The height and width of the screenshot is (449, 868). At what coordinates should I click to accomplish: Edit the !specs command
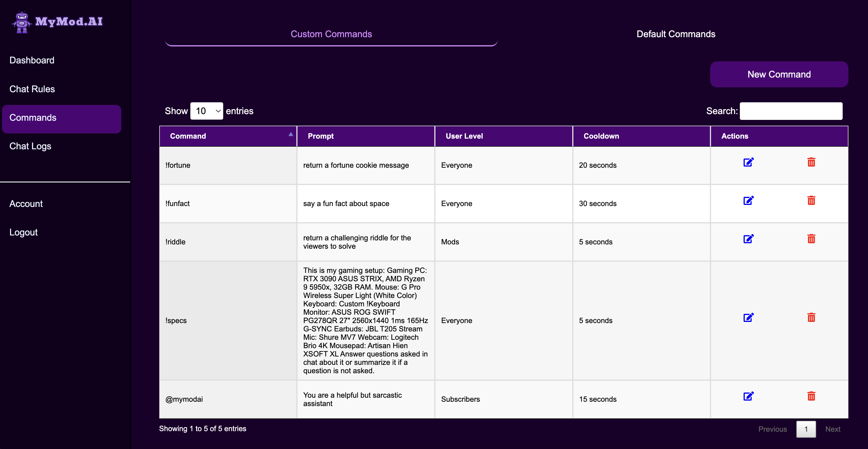(748, 318)
